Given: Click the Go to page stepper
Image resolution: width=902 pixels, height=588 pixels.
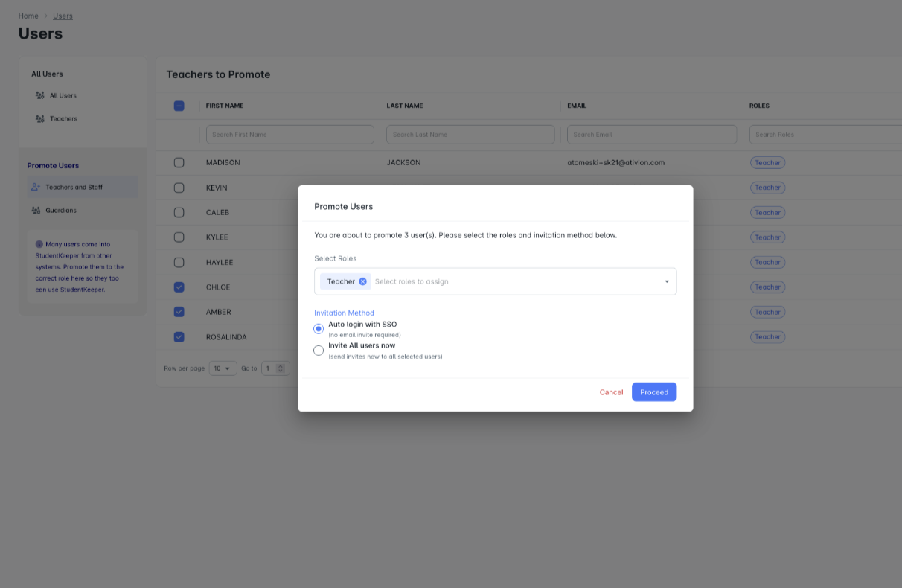Looking at the screenshot, I should [x=281, y=368].
